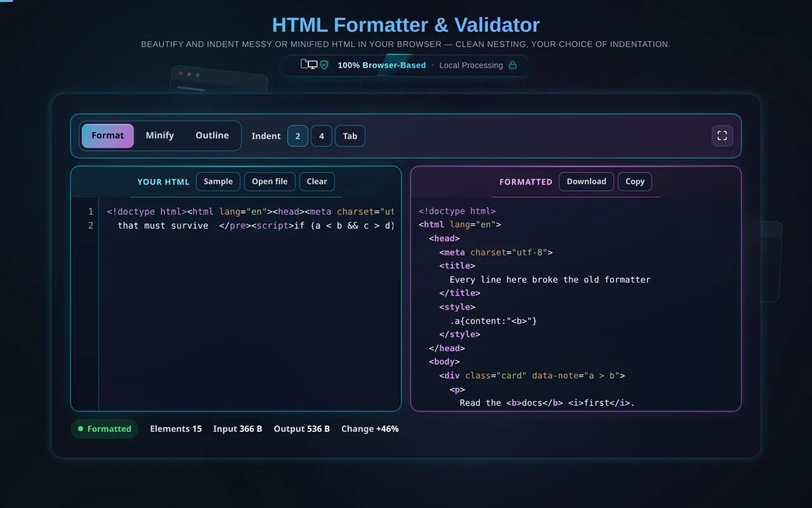Click the 100% Browser-Based text

382,65
